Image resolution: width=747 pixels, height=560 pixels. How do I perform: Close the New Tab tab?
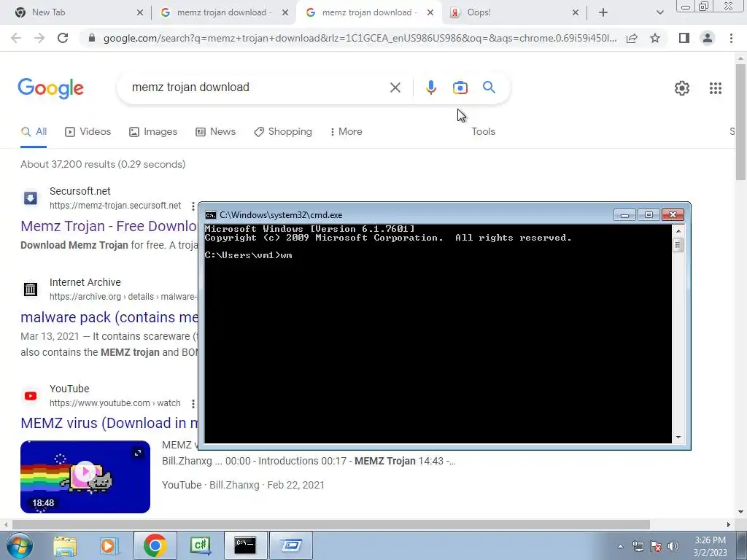click(x=139, y=12)
